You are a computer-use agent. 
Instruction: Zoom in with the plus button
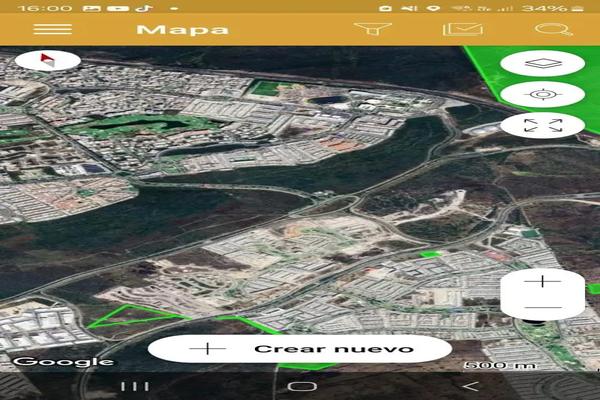(542, 282)
